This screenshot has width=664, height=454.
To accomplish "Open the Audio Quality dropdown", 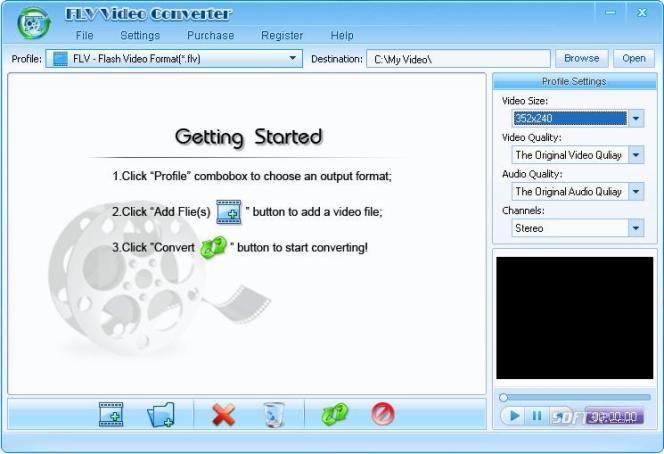I will [636, 191].
